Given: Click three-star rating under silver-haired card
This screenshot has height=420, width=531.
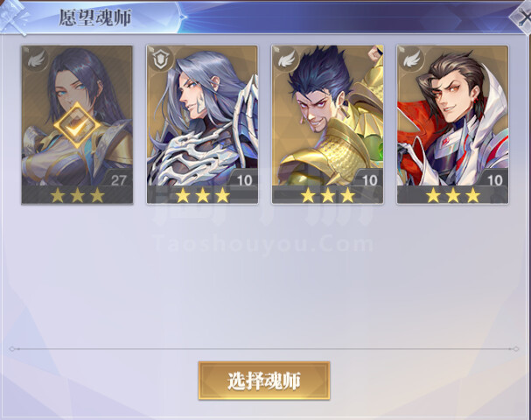Looking at the screenshot, I should 202,195.
